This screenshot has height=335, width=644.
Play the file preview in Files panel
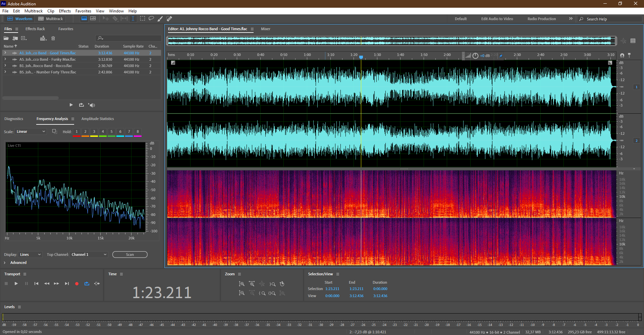(x=71, y=105)
